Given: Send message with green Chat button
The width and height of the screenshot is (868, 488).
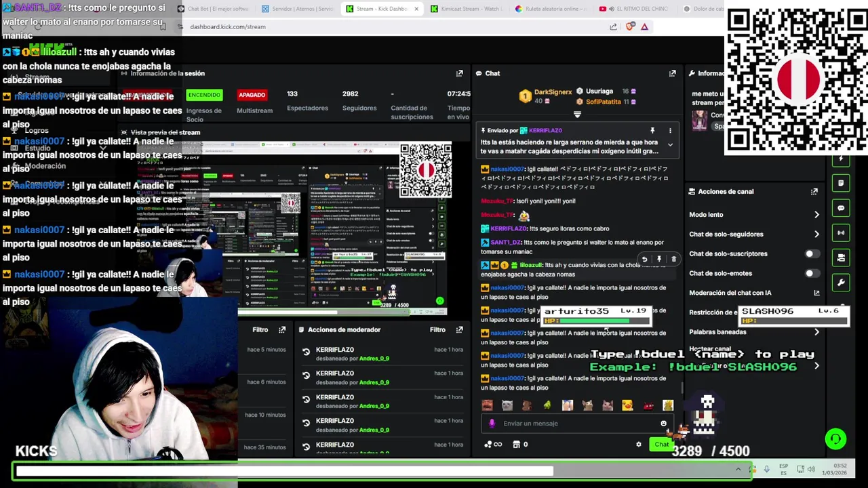Looking at the screenshot, I should click(661, 445).
